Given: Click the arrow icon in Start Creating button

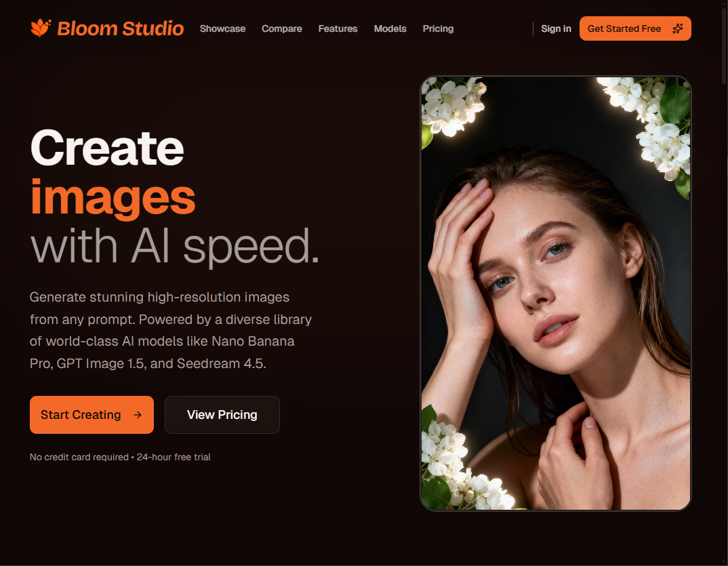Looking at the screenshot, I should click(x=138, y=415).
